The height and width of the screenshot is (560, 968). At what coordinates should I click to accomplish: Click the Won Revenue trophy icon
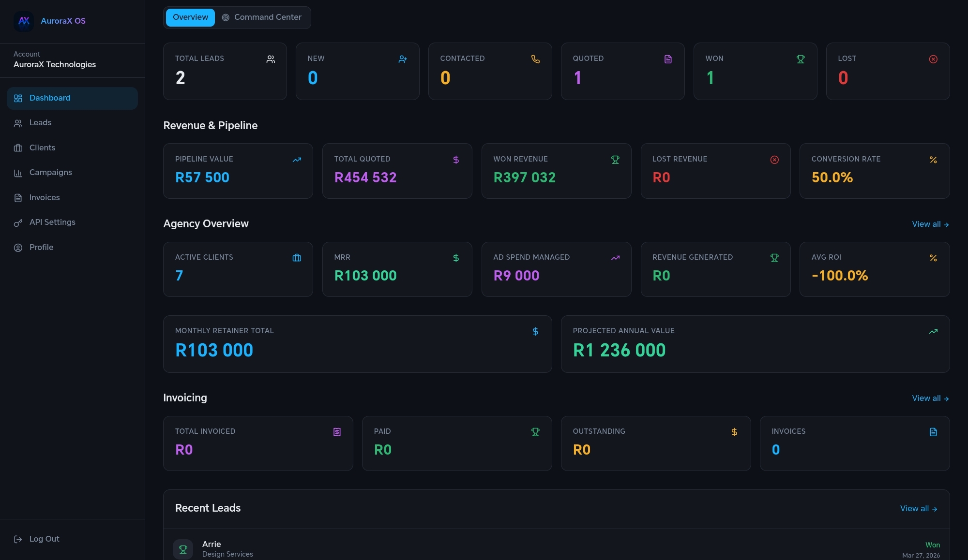(x=615, y=160)
